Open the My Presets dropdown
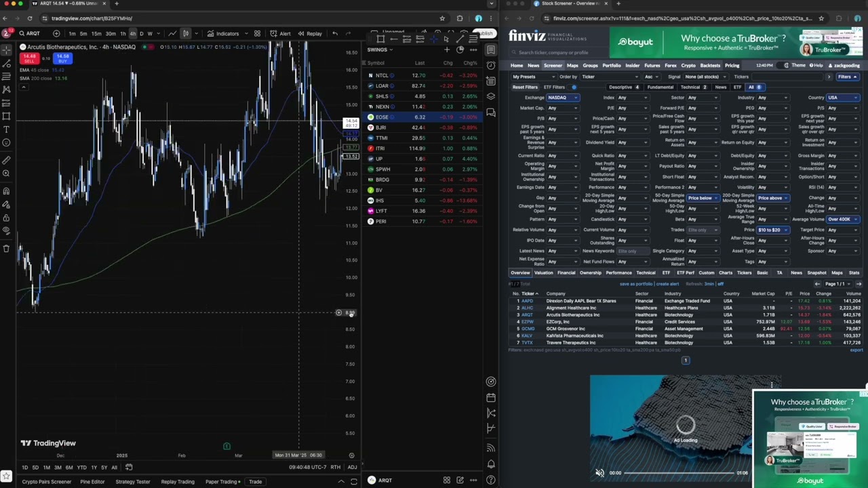The height and width of the screenshot is (488, 868). click(533, 77)
